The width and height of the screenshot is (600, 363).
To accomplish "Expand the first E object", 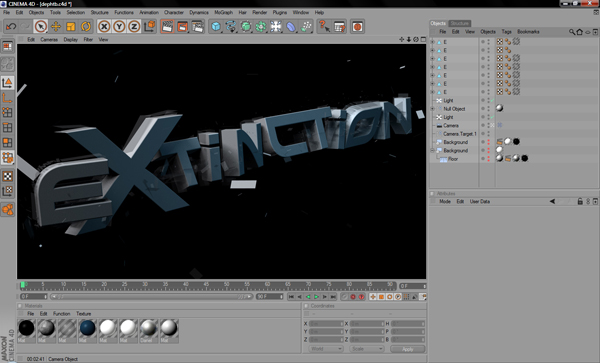I will [433, 42].
